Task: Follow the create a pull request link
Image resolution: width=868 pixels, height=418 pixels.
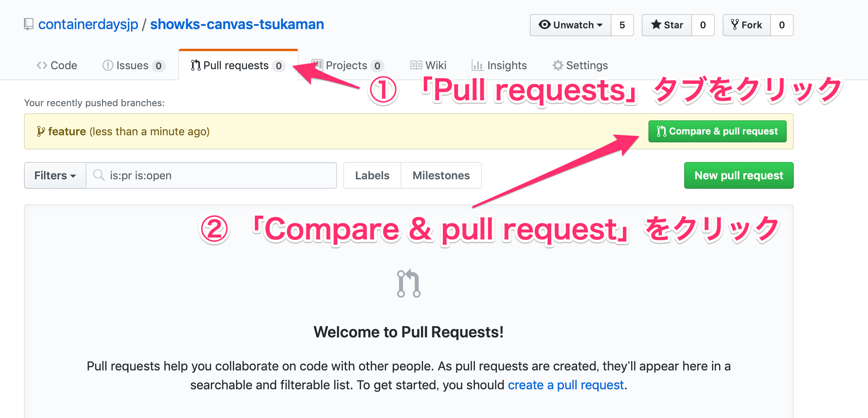Action: 566,385
